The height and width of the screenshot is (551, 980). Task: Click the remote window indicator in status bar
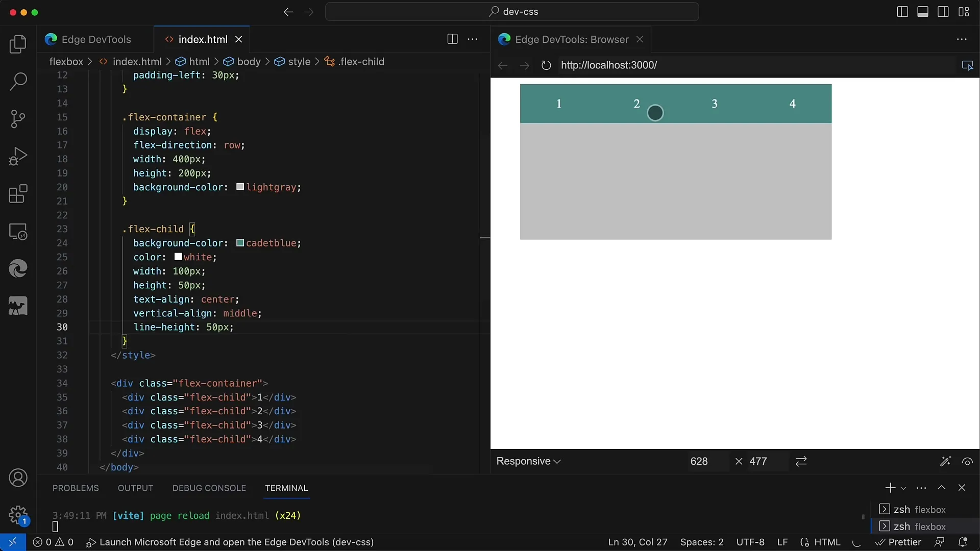coord(13,542)
